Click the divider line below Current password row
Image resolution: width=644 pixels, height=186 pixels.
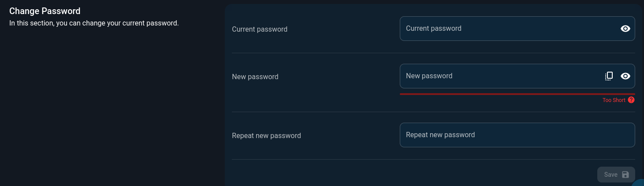433,53
